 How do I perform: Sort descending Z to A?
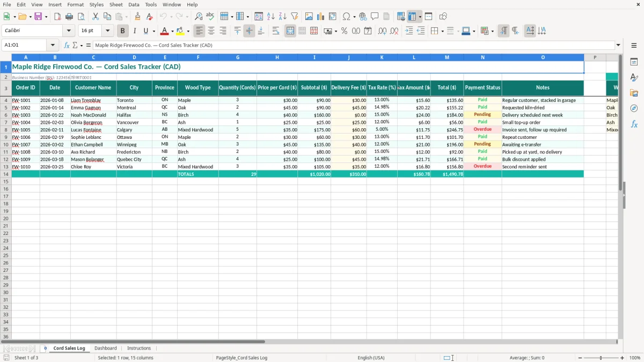pyautogui.click(x=282, y=17)
